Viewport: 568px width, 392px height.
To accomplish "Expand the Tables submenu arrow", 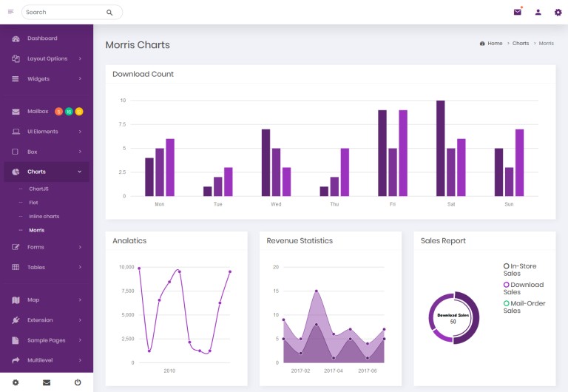I will click(80, 267).
